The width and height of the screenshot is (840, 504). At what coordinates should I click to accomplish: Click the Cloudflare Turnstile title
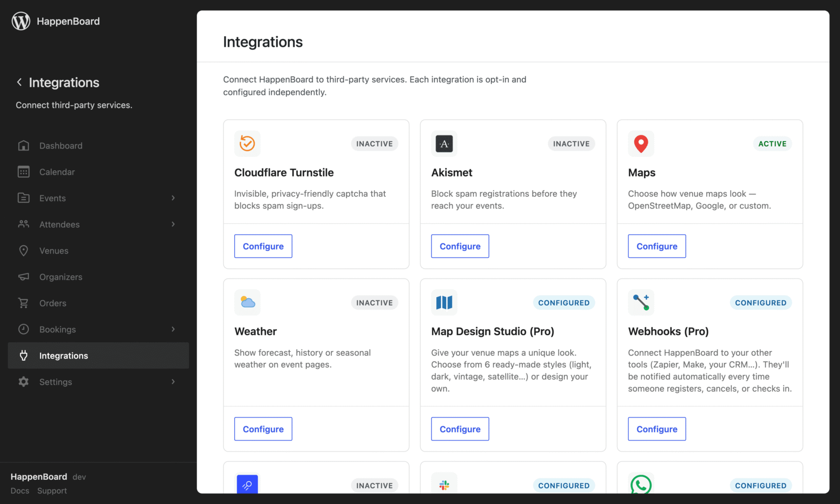pyautogui.click(x=284, y=173)
